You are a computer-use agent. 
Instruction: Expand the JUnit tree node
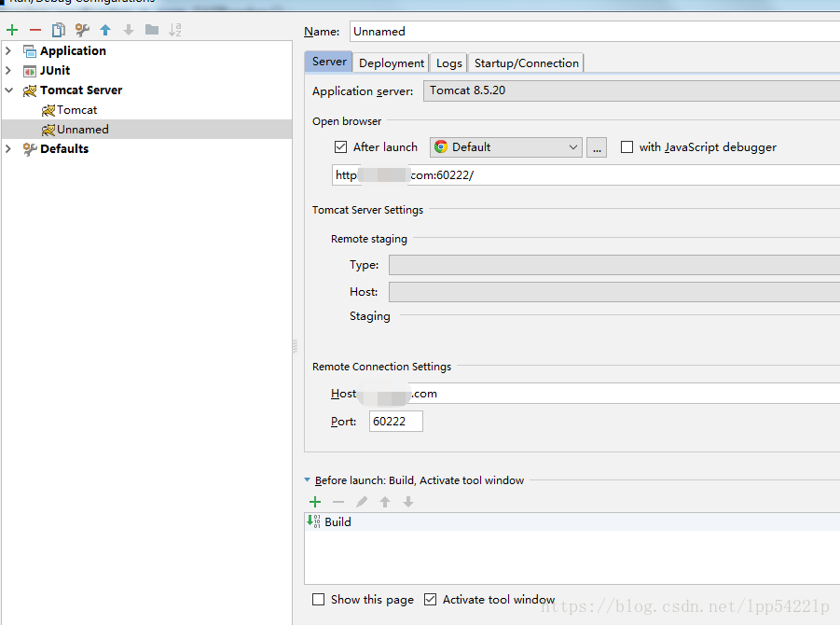8,70
